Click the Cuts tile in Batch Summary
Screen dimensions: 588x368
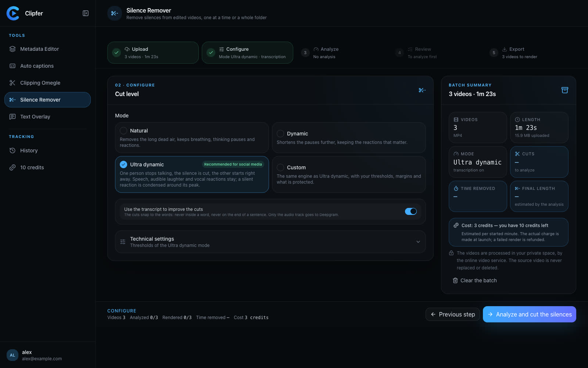(539, 162)
